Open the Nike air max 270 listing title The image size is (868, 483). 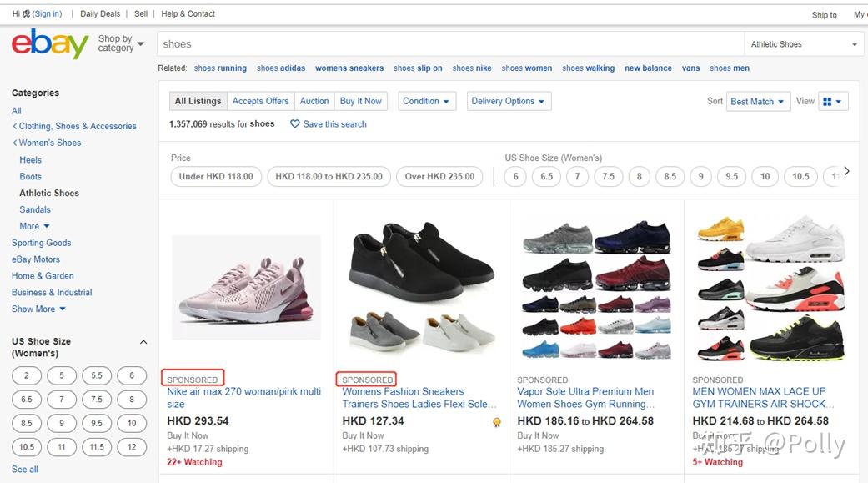coord(244,398)
